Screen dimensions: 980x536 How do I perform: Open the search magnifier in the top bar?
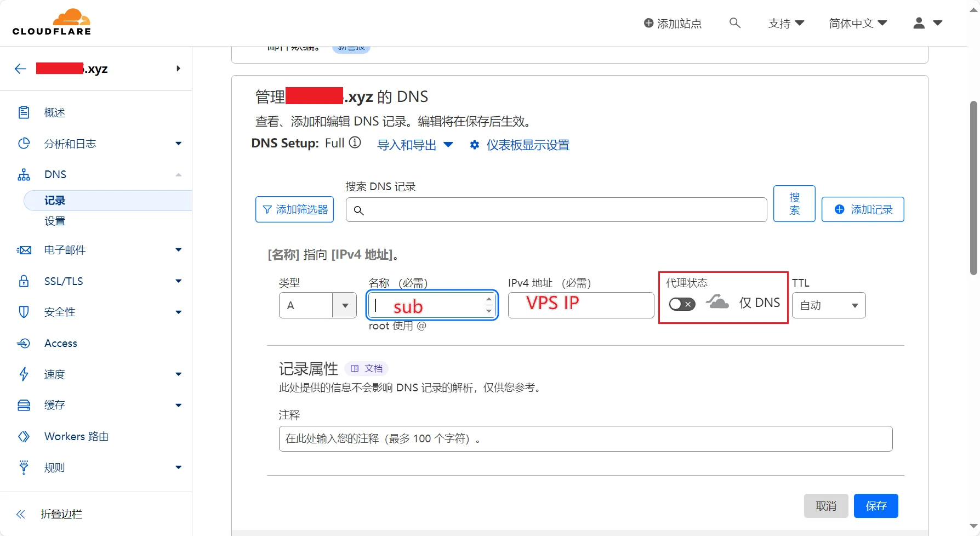click(735, 23)
